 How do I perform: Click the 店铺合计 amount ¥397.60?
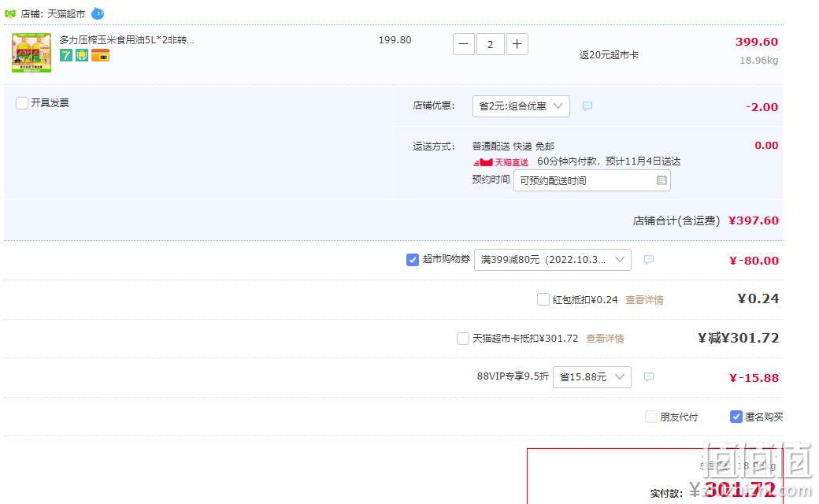[x=753, y=220]
